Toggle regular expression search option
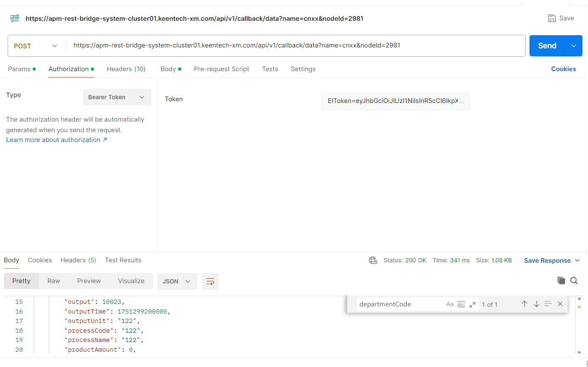The width and height of the screenshot is (588, 367). [x=473, y=304]
